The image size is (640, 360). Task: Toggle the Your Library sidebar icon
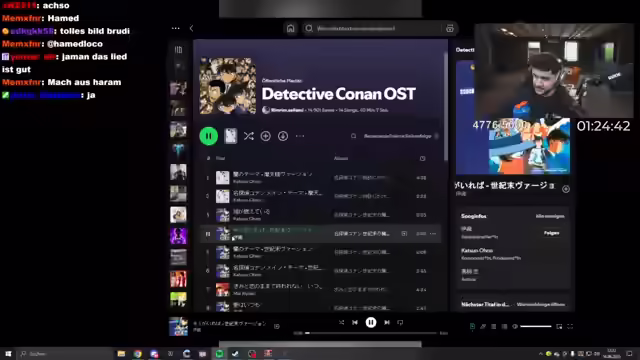(x=178, y=50)
